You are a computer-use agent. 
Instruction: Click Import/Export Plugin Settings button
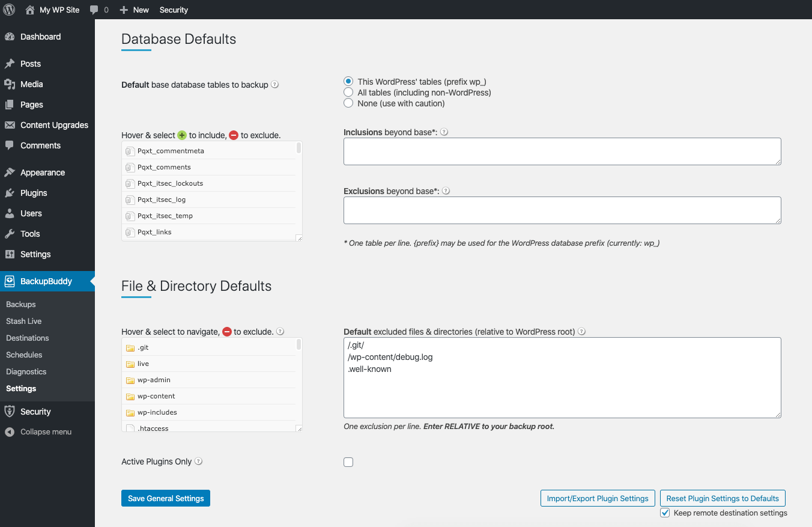598,498
